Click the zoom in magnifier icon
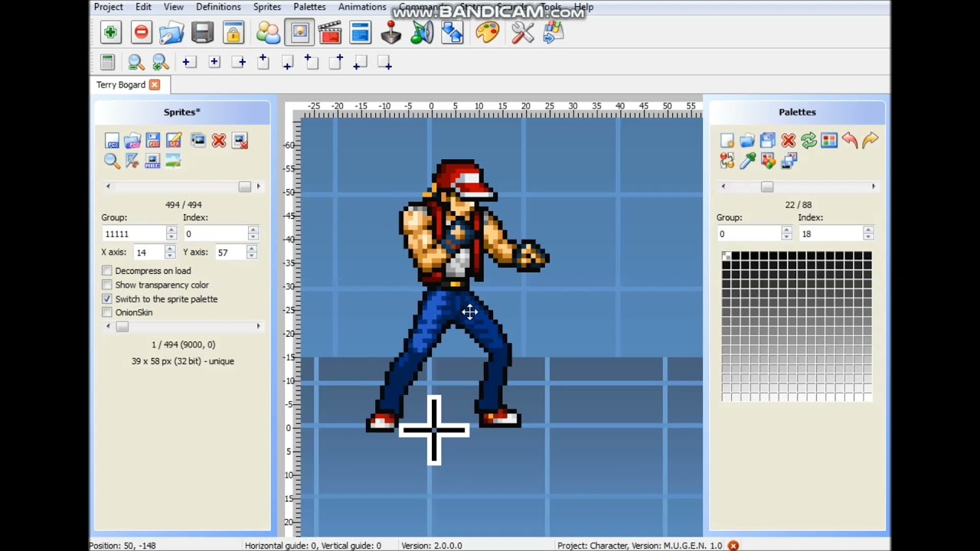The height and width of the screenshot is (551, 980). point(160,63)
